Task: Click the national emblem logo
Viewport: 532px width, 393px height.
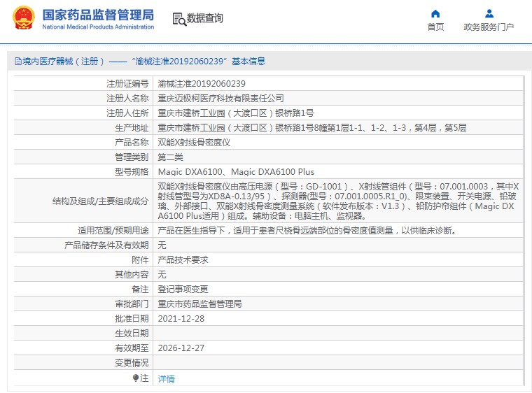Action: (x=23, y=18)
